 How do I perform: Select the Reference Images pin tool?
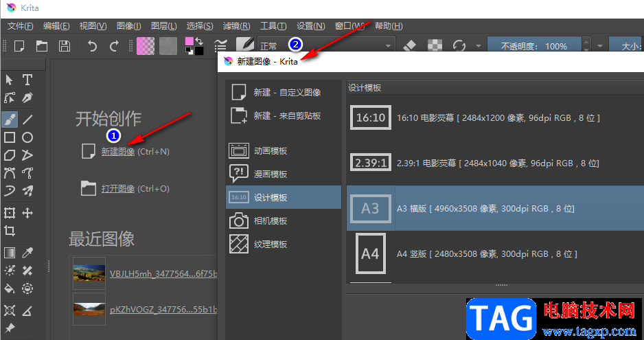[x=10, y=328]
